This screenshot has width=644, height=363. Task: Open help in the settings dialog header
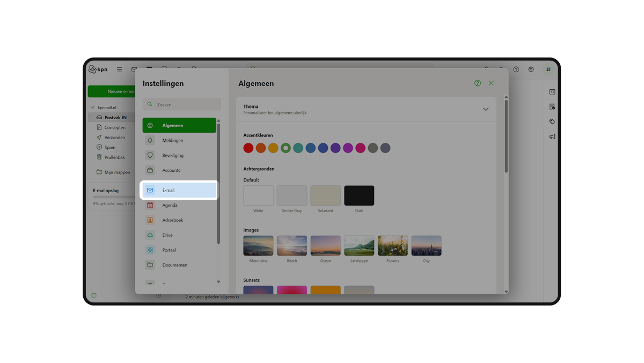point(478,83)
